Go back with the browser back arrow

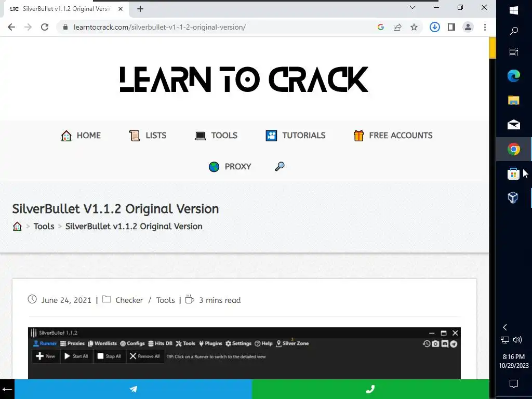click(x=11, y=27)
